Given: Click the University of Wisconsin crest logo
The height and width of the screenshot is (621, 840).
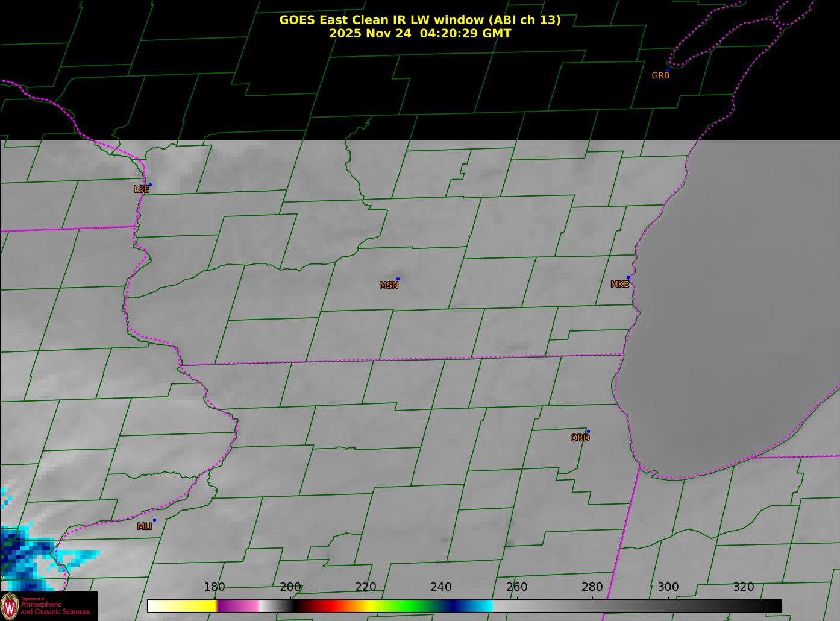Looking at the screenshot, I should pos(10,606).
